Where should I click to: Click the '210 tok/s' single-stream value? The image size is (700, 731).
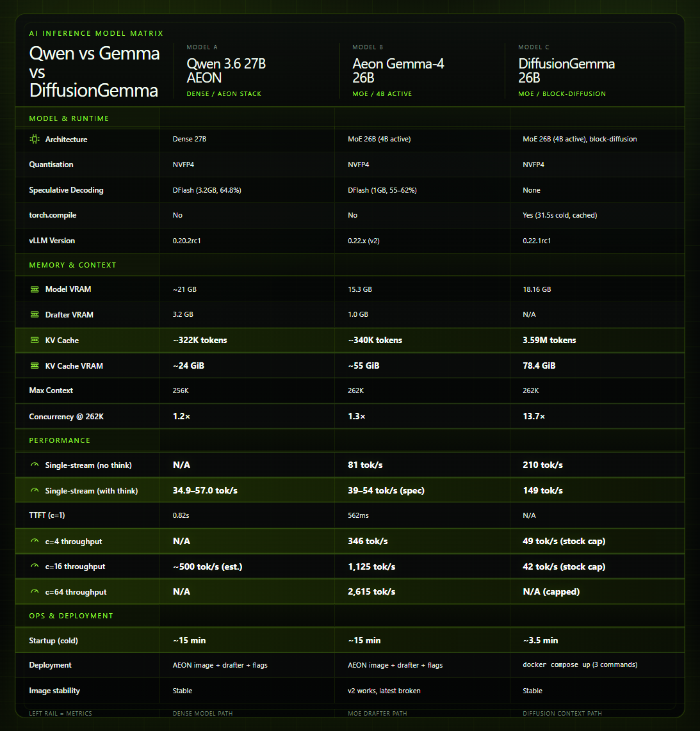[543, 465]
